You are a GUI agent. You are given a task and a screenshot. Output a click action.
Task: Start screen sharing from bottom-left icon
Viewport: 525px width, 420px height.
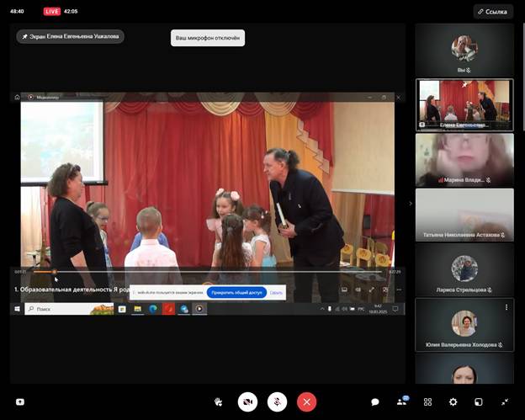(x=20, y=402)
